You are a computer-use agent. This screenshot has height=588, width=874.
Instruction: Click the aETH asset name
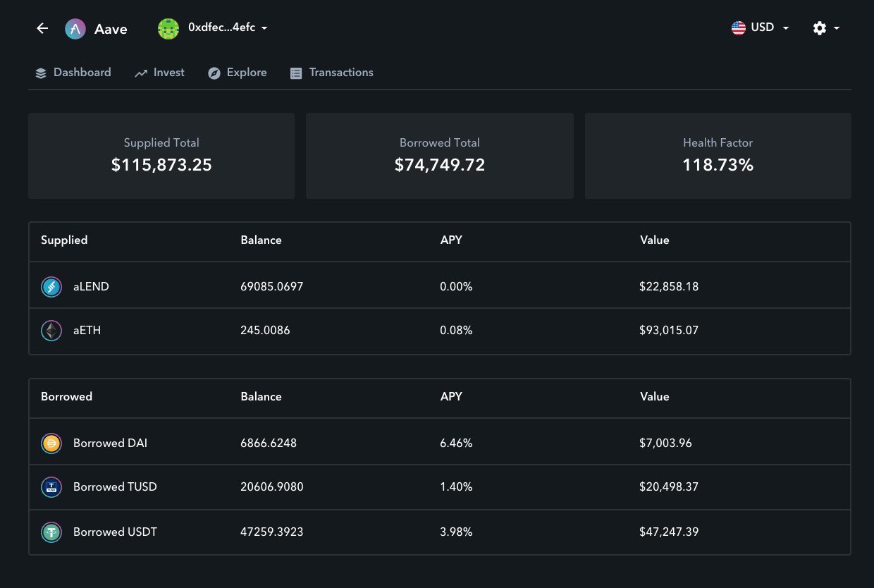[x=87, y=330]
